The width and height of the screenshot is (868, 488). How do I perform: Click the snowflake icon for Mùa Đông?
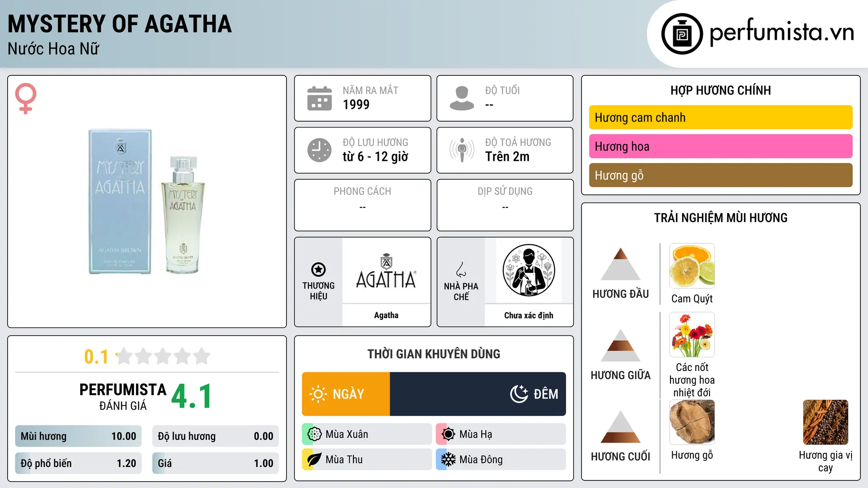[448, 460]
